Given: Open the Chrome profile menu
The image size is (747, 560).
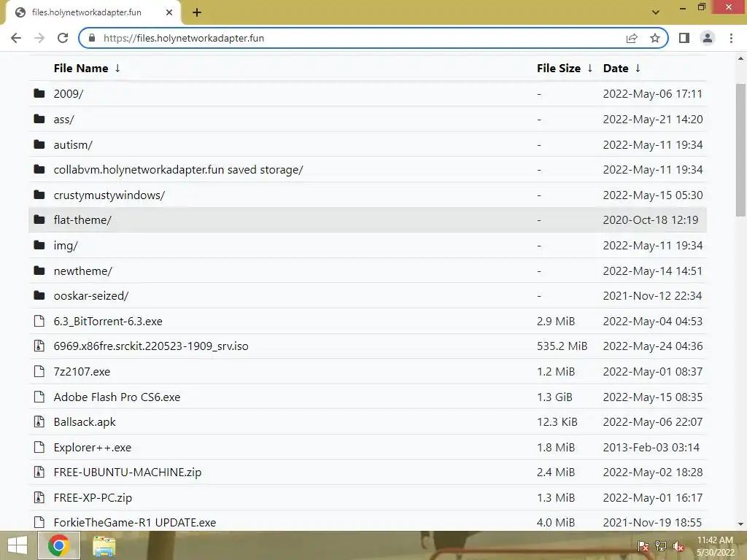Looking at the screenshot, I should [x=708, y=38].
